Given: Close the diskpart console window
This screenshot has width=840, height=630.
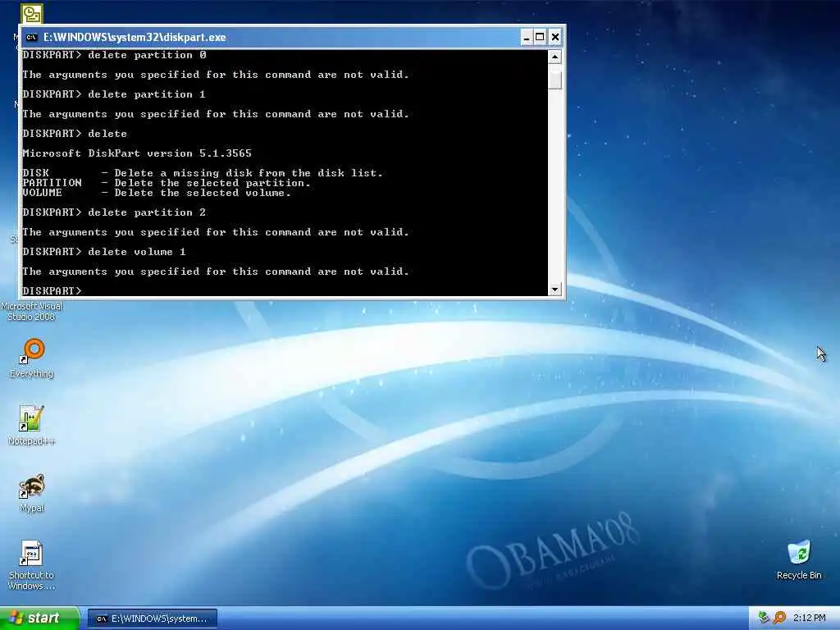Looking at the screenshot, I should (555, 37).
